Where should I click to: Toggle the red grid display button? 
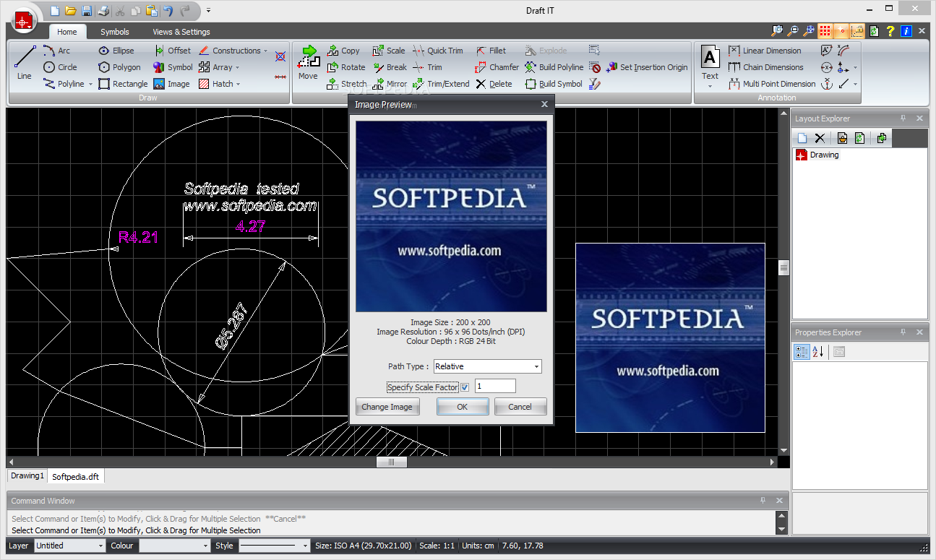click(x=825, y=31)
